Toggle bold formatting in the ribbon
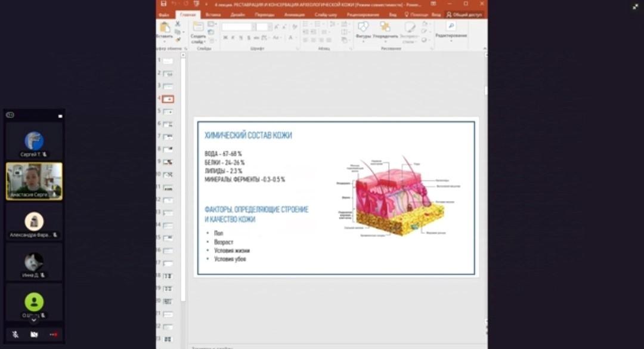The image size is (644, 349). pos(225,38)
